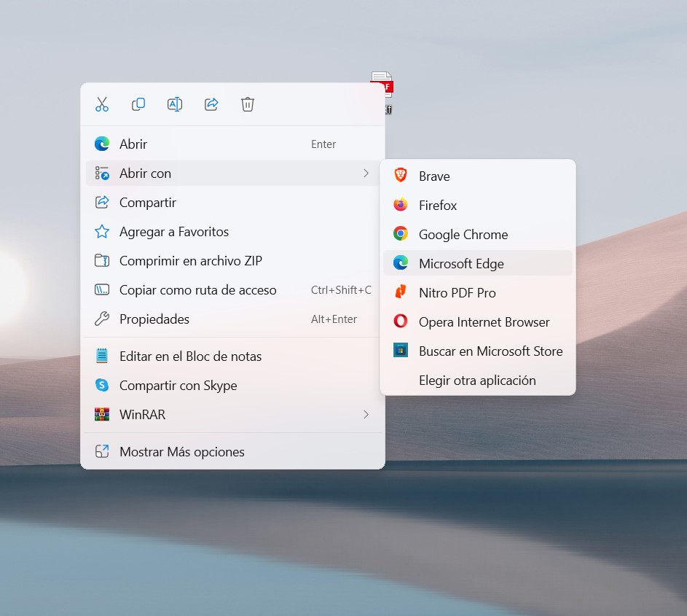Click the Skype icon

pyautogui.click(x=102, y=385)
